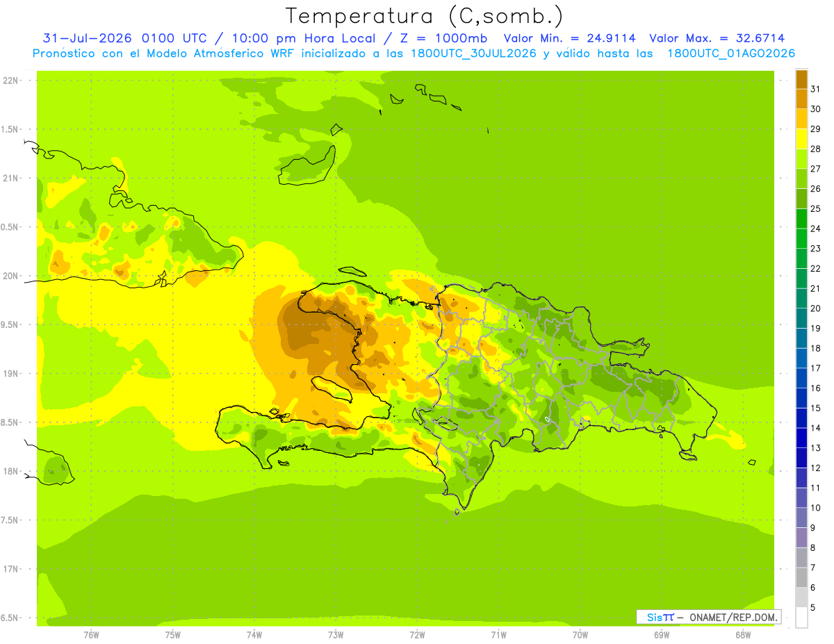The height and width of the screenshot is (644, 834).
Task: Click the 71W longitude label
Action: (x=498, y=634)
